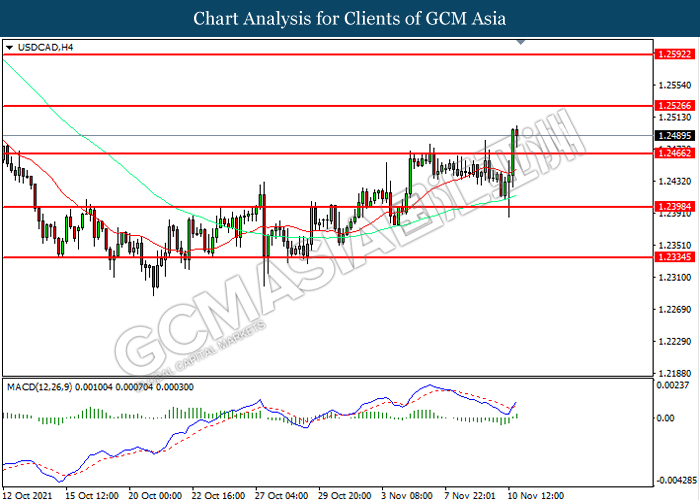This screenshot has height=500, width=700.
Task: Select the 1.25540 price axis label
Action: point(675,85)
